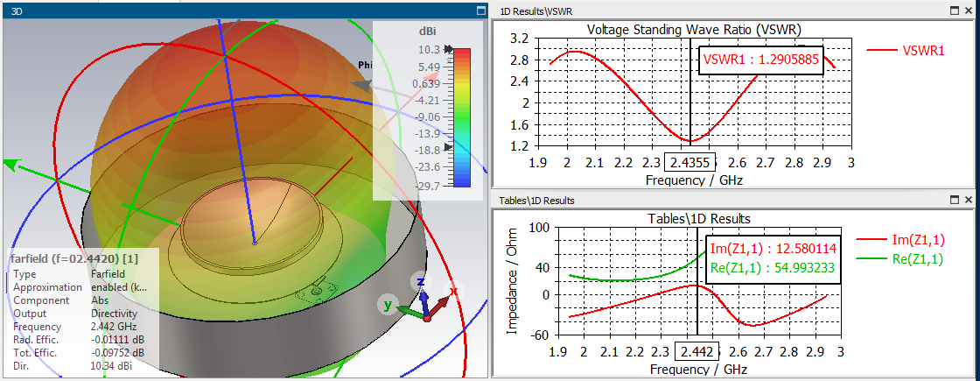Click the rainbow dBi color scale bar
This screenshot has height=381, width=980.
pos(462,117)
